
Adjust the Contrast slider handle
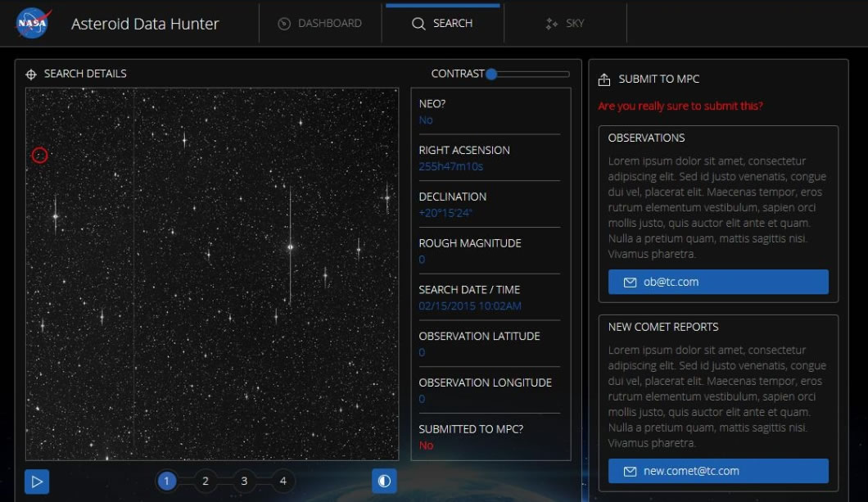click(491, 74)
